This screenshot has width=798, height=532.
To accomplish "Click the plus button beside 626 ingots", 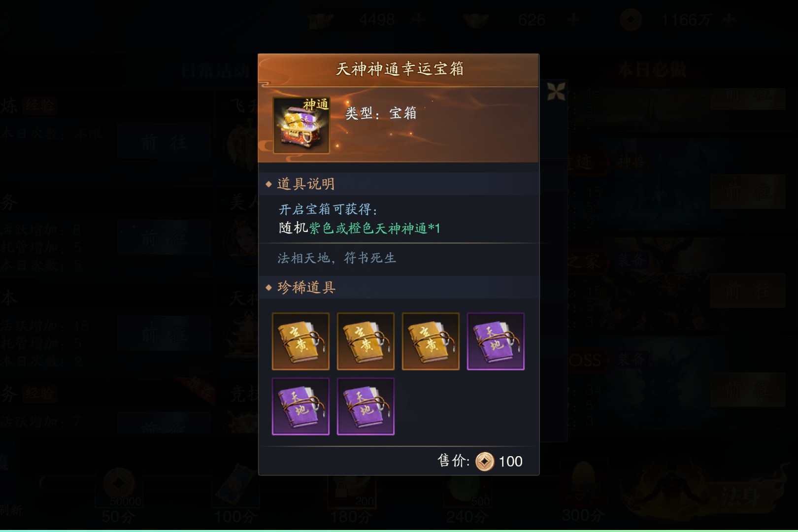I will [573, 20].
